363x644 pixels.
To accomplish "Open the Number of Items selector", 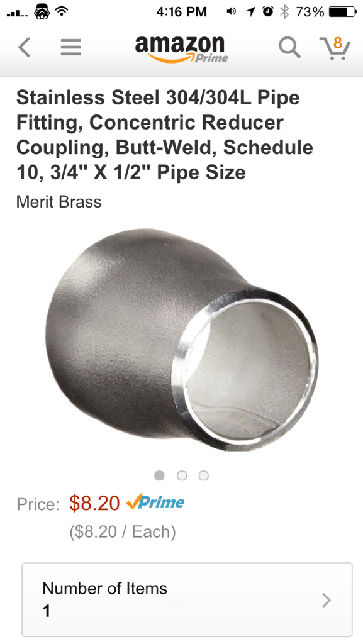I will [187, 599].
